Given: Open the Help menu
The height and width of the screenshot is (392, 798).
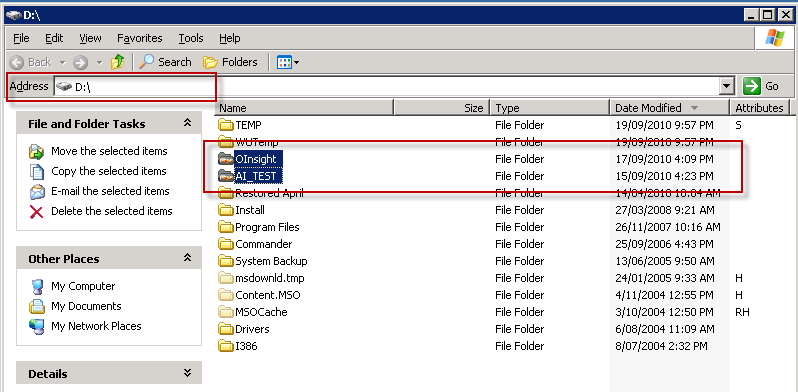Looking at the screenshot, I should point(230,38).
